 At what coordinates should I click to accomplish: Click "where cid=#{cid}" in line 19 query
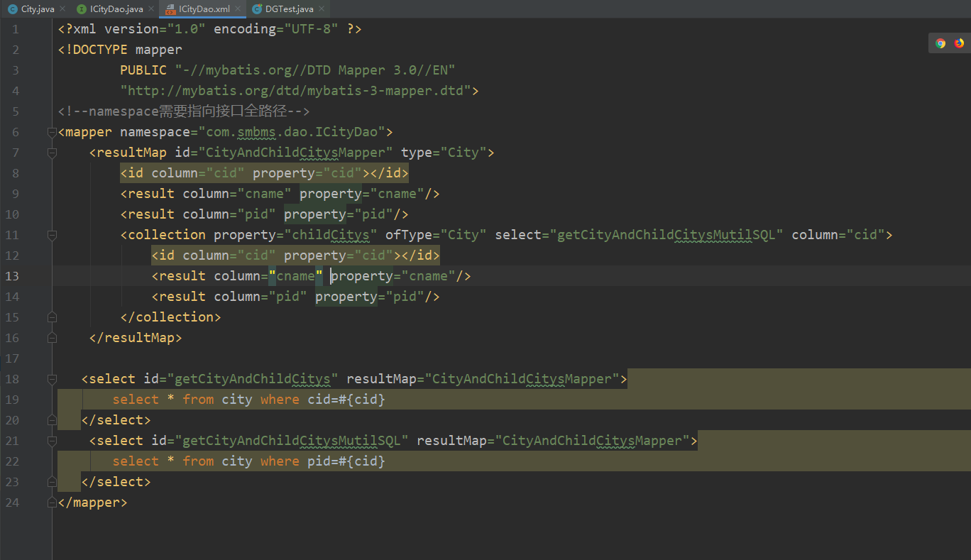pos(323,400)
